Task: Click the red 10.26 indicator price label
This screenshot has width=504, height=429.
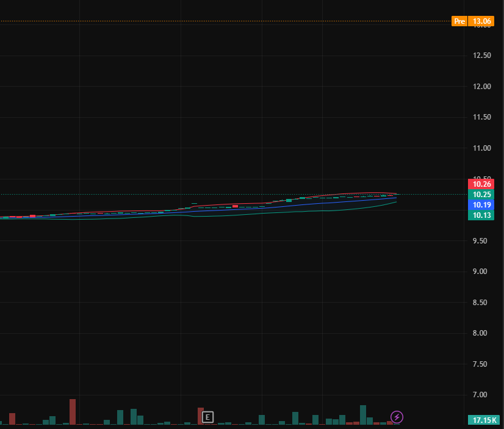Action: (480, 184)
